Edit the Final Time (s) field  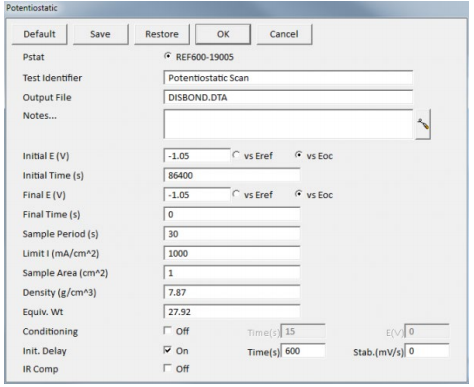coord(232,214)
